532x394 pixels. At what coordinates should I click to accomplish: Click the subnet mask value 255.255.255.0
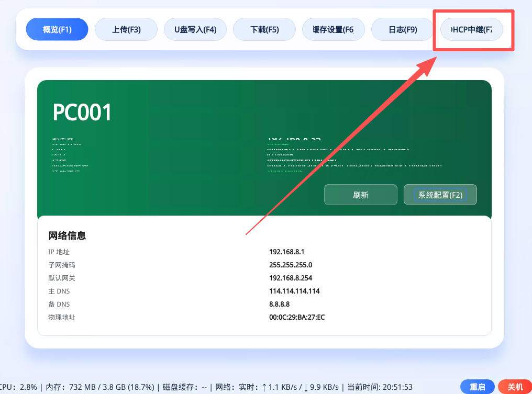point(290,265)
